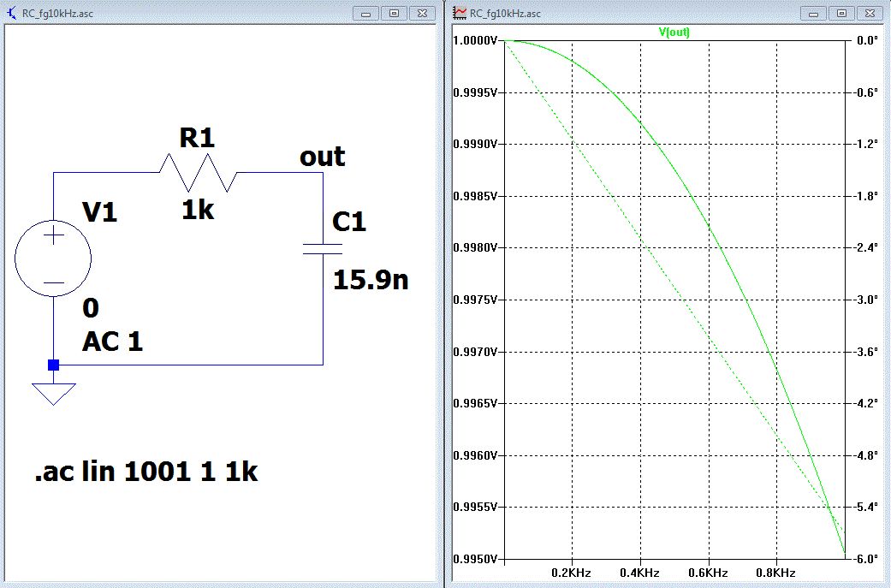
Task: Click the 0.4KHz frequency axis label
Action: [x=640, y=573]
